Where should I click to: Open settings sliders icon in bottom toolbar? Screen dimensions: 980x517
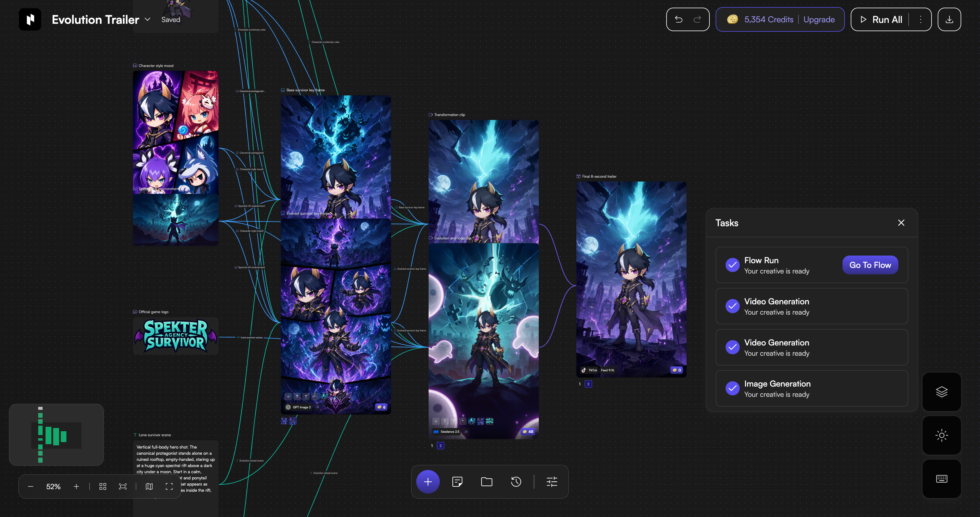tap(552, 482)
